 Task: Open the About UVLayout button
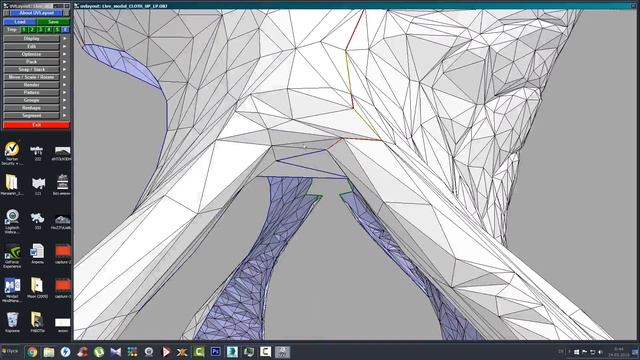[x=36, y=13]
